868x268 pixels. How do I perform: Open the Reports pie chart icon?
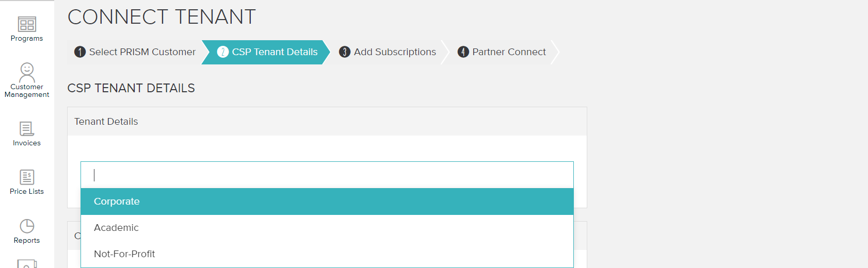pyautogui.click(x=27, y=226)
